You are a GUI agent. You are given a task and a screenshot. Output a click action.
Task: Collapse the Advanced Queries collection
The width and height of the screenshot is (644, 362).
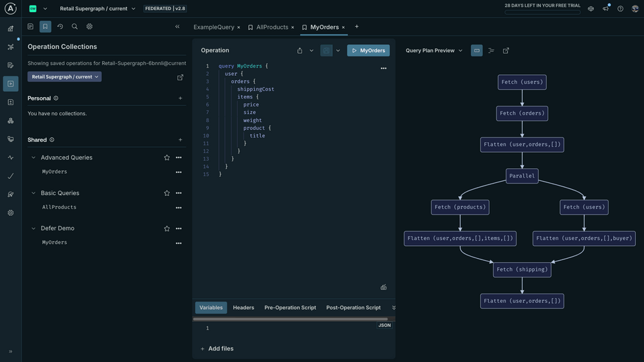[34, 158]
